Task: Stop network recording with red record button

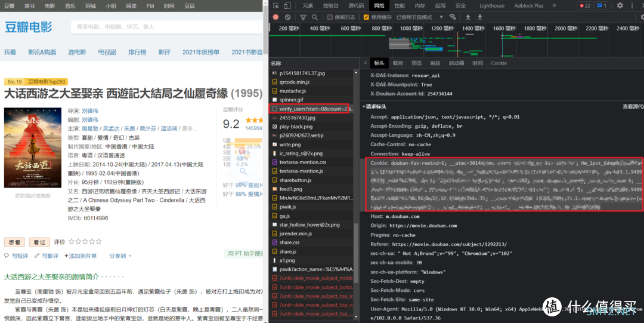Action: coord(276,17)
